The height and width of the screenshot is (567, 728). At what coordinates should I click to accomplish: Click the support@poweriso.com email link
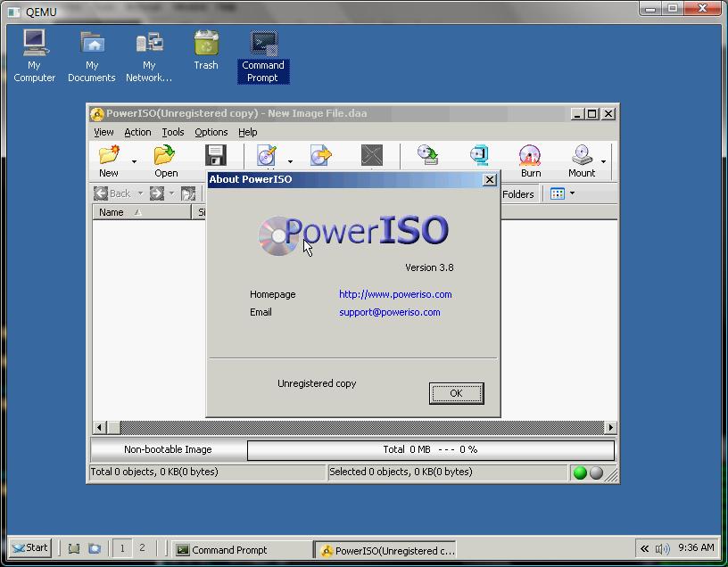(389, 312)
